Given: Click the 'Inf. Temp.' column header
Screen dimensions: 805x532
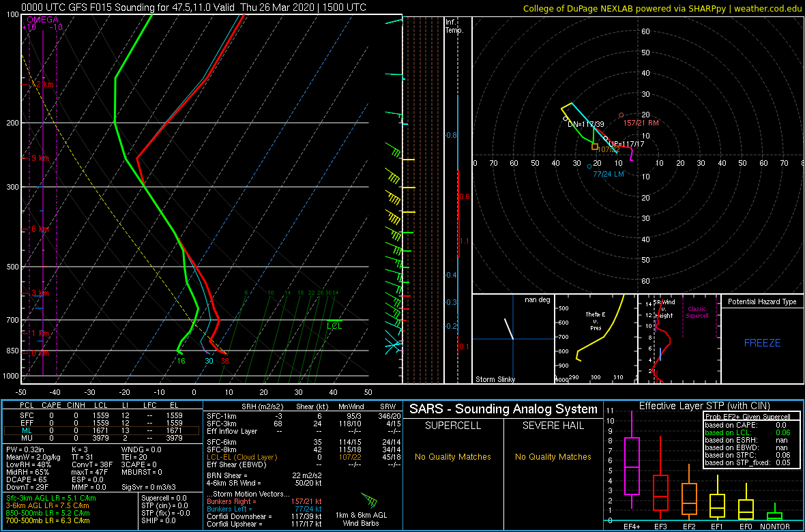Looking at the screenshot, I should [x=455, y=27].
